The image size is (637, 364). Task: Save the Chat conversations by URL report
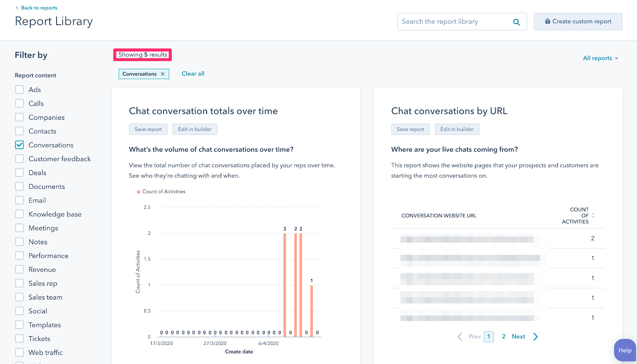(410, 129)
